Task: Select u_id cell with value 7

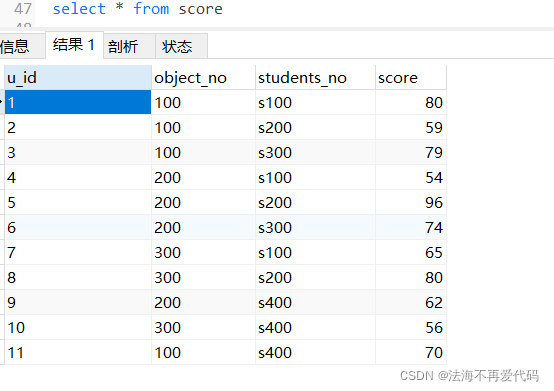Action: click(78, 253)
